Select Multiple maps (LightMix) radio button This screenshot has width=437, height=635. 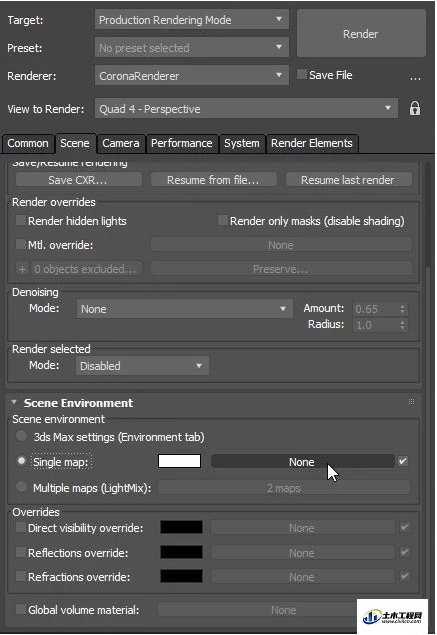pos(21,487)
